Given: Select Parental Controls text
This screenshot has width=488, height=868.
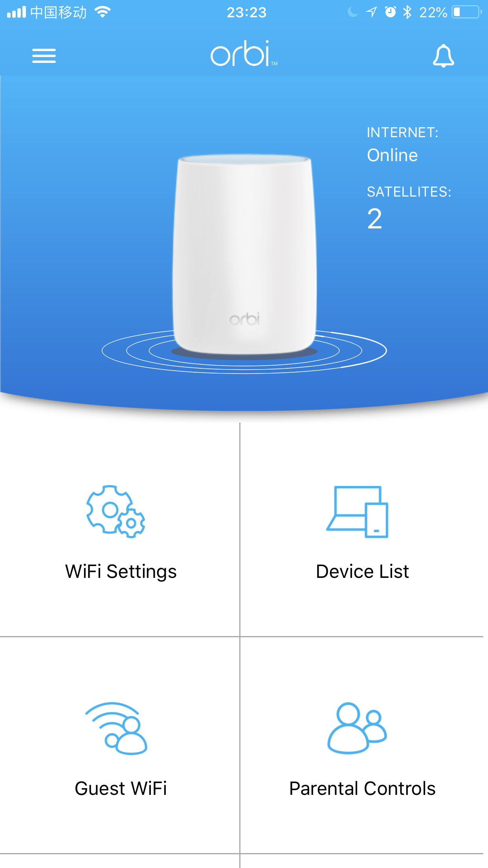Looking at the screenshot, I should [x=362, y=789].
